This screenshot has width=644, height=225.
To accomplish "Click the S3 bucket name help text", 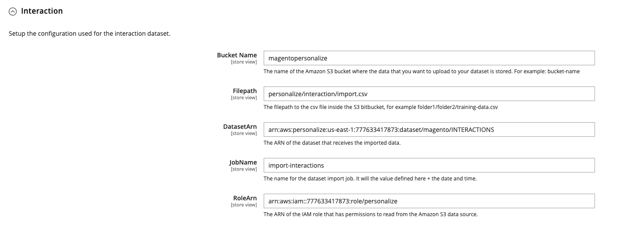I will click(421, 71).
